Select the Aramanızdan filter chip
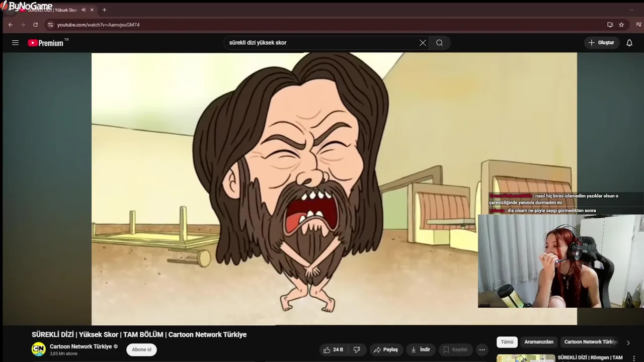The height and width of the screenshot is (362, 644). pyautogui.click(x=539, y=342)
